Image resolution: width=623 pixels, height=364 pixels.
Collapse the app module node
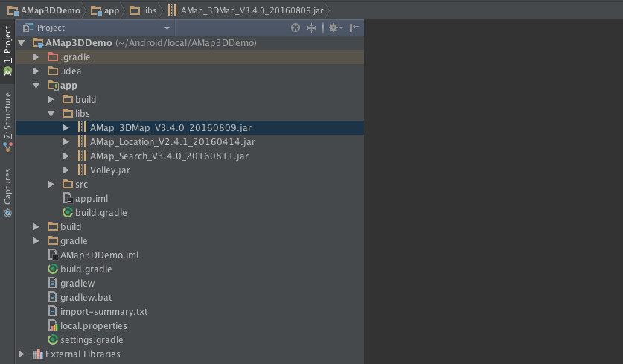click(x=36, y=86)
